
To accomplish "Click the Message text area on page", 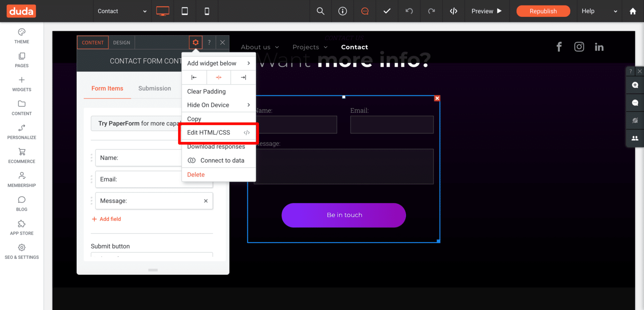I will pos(344,166).
